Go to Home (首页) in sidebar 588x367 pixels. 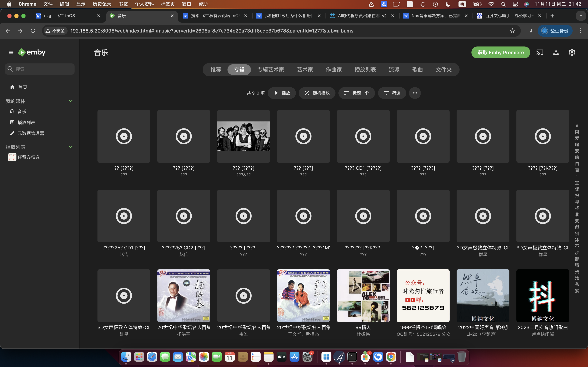coord(22,87)
